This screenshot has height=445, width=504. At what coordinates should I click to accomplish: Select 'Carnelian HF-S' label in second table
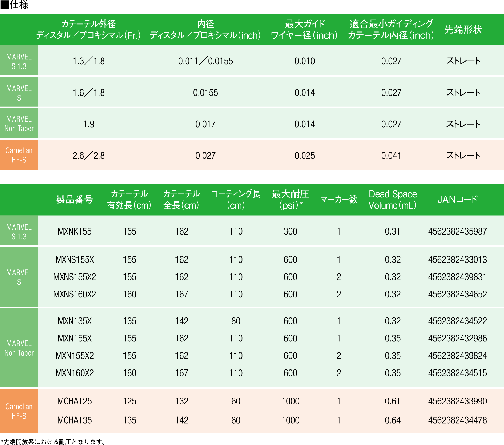point(19,411)
